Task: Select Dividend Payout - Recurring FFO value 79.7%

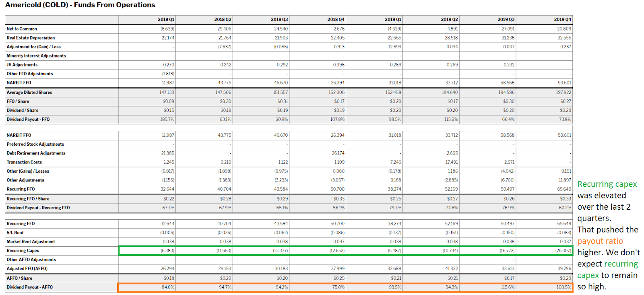Action: pyautogui.click(x=395, y=208)
